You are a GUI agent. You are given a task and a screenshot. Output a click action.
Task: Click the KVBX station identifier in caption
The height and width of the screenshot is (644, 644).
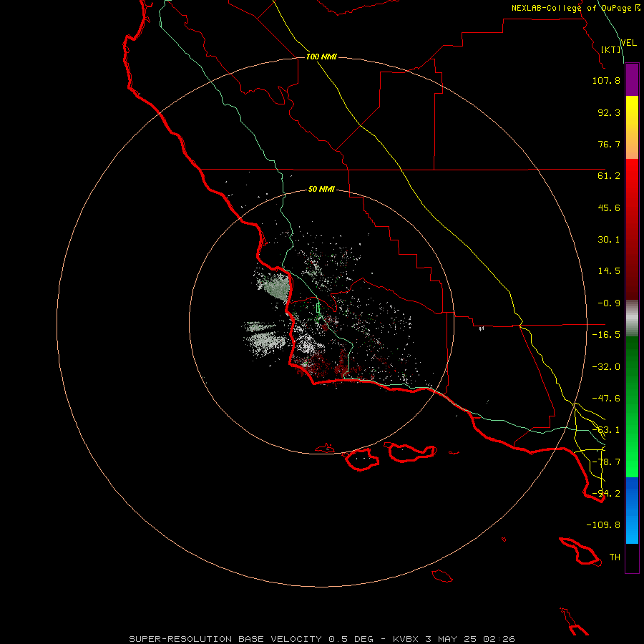[x=406, y=639]
